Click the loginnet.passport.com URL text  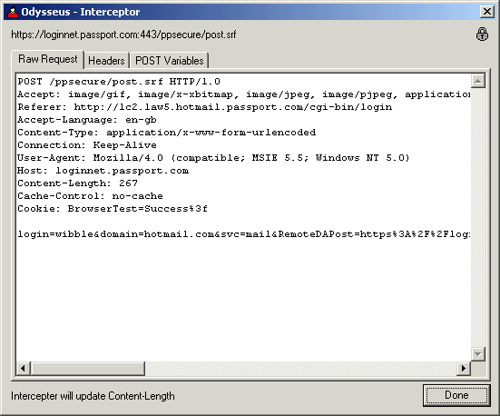[124, 35]
